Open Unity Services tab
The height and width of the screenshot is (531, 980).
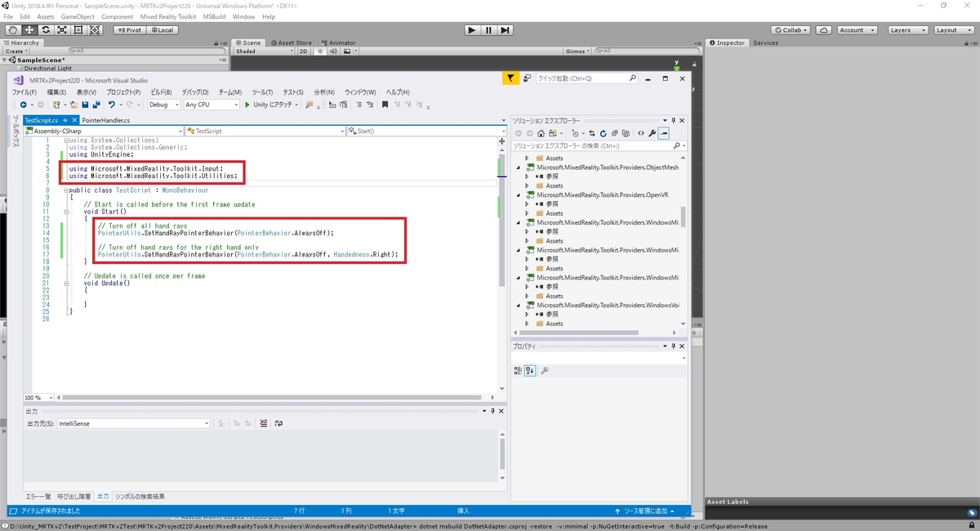(765, 42)
